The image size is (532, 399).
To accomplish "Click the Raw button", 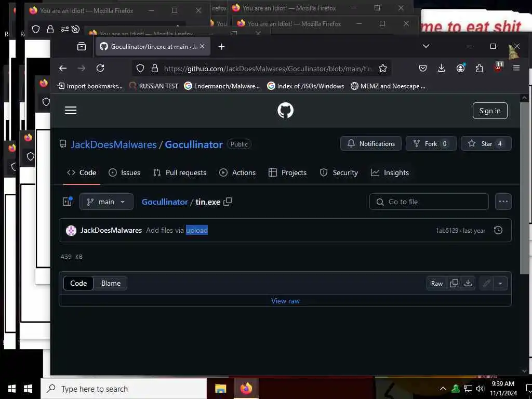I will click(436, 283).
